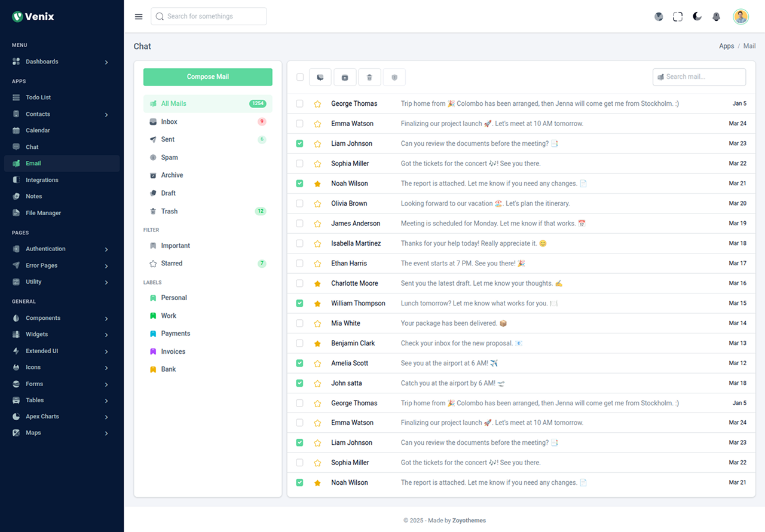Enter fullscreen mode using the frame icon
Image resolution: width=765 pixels, height=532 pixels.
tap(678, 17)
